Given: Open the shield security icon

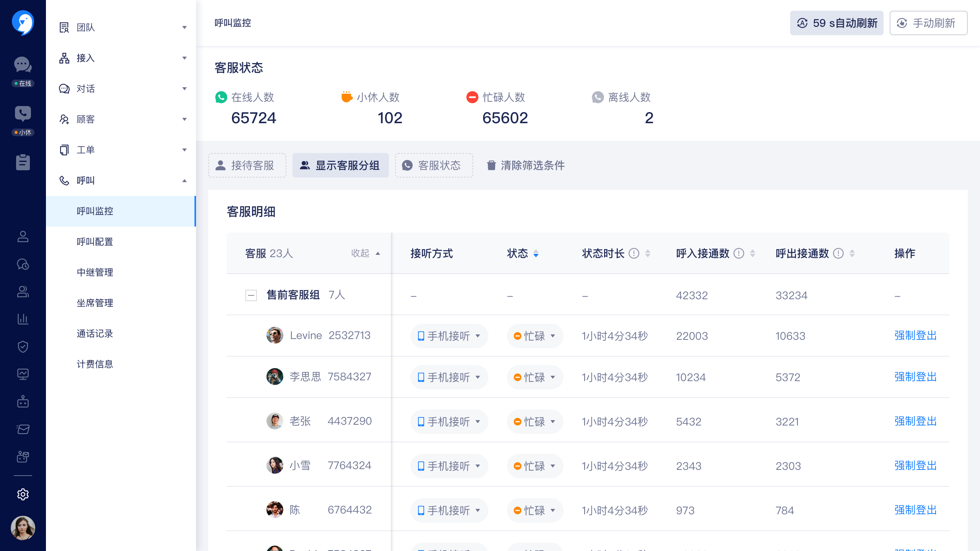Looking at the screenshot, I should (23, 346).
